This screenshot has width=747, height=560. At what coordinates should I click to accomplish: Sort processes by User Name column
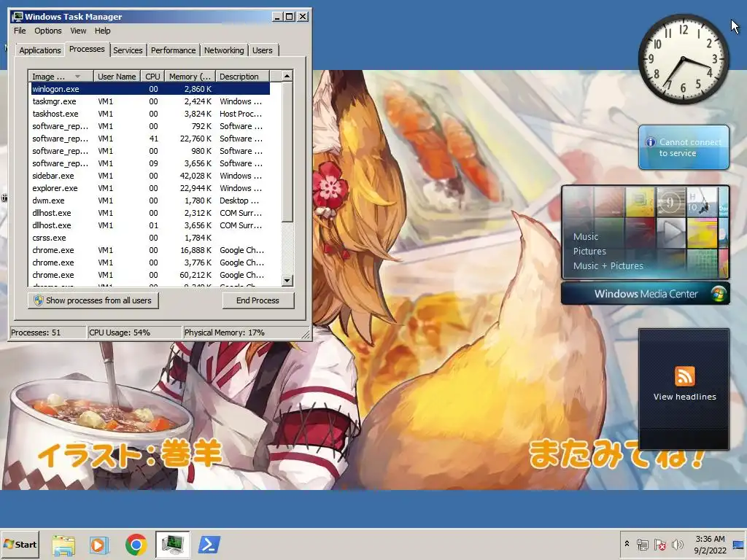(x=117, y=76)
